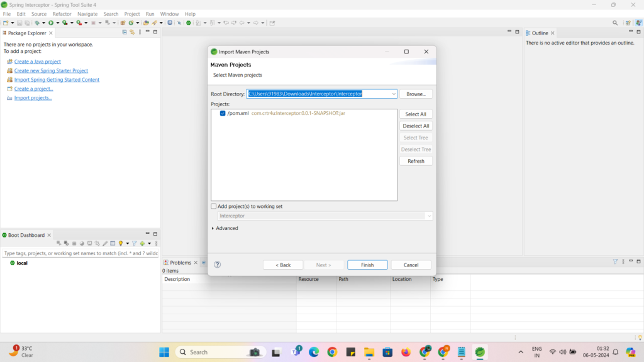The image size is (644, 362).
Task: Open File Explorer from taskbar
Action: (369, 352)
